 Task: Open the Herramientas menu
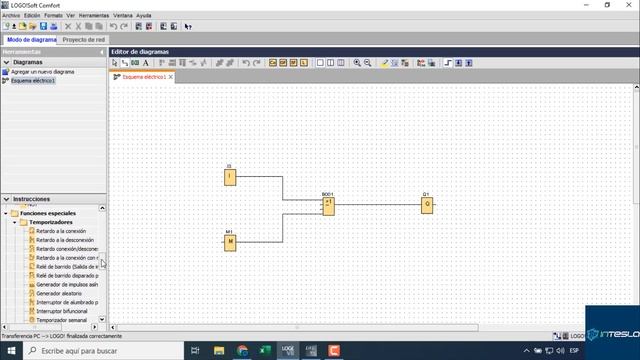[x=94, y=16]
